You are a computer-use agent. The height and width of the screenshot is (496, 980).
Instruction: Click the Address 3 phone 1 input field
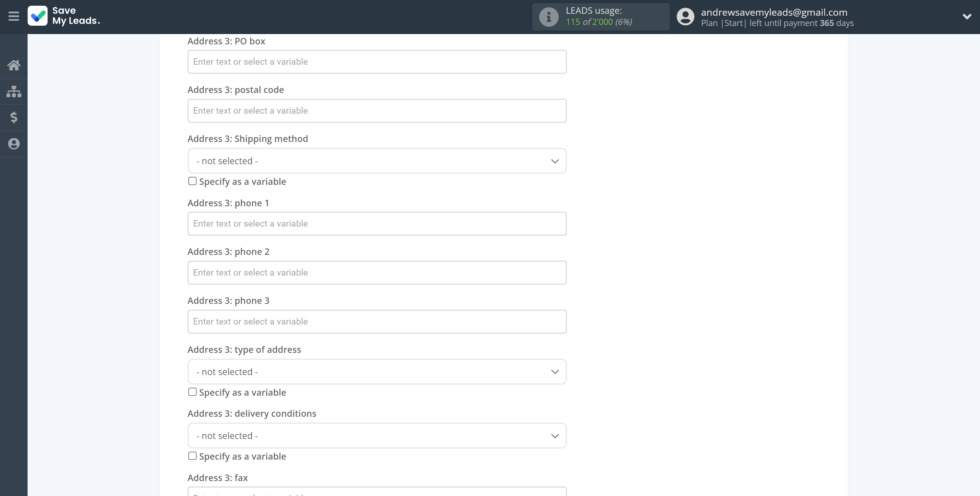pos(376,223)
